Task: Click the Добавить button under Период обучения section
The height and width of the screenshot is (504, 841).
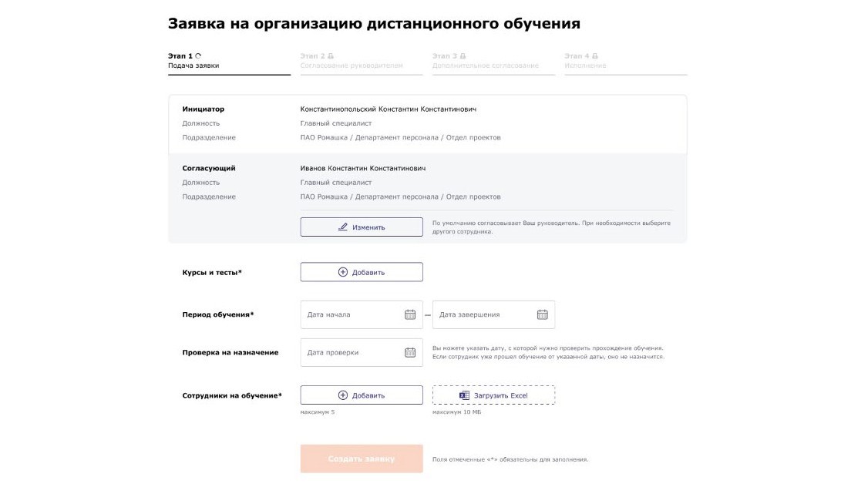Action: click(362, 394)
